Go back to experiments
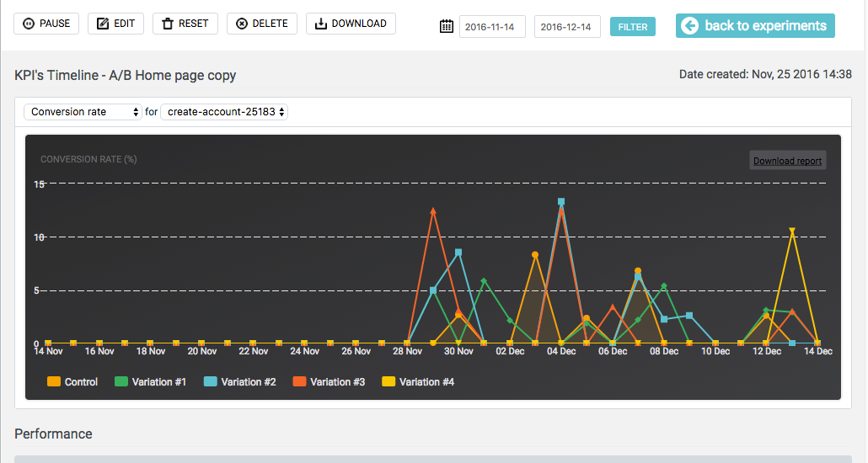Viewport: 868px width, 463px height. click(x=755, y=26)
